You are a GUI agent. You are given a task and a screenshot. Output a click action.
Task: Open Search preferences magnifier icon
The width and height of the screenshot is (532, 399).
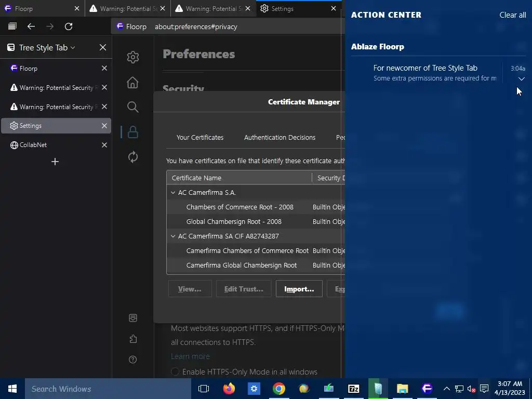coord(132,107)
